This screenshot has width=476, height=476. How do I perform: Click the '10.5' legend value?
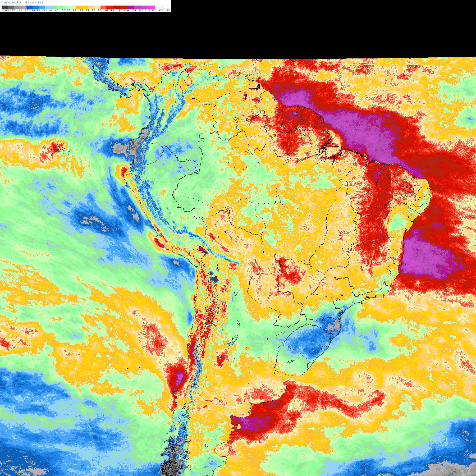134,10
